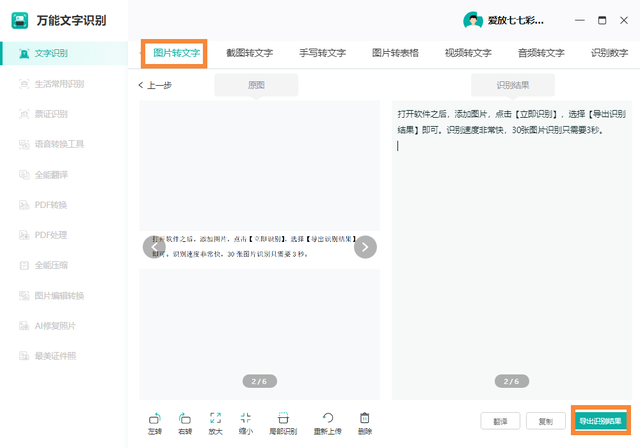Switch to the 识别数字 tab

coord(609,53)
